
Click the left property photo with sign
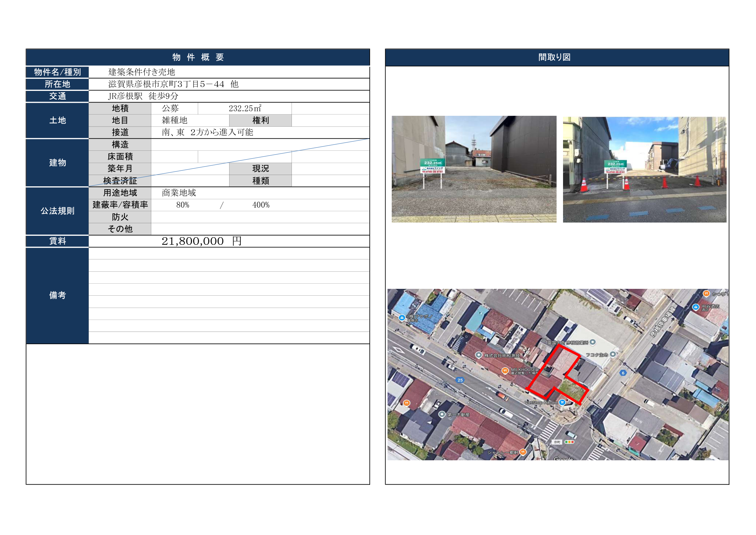click(474, 169)
